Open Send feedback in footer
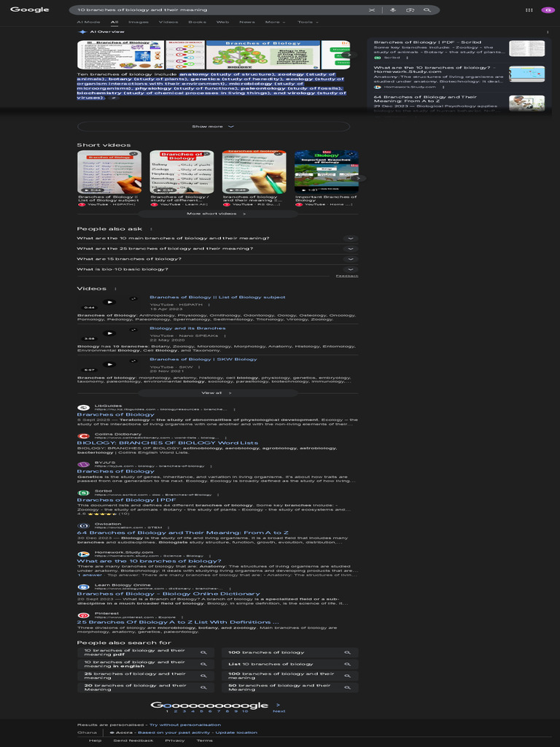 [133, 741]
